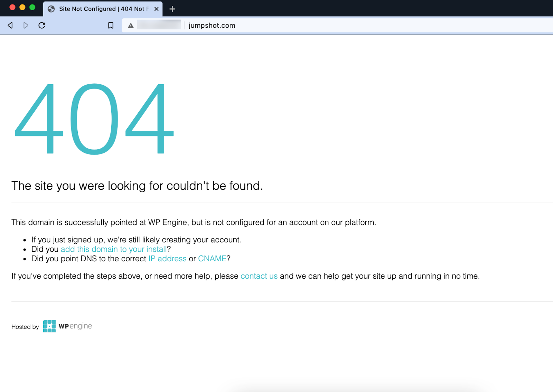Image resolution: width=553 pixels, height=392 pixels.
Task: Click the browser back arrow
Action: 10,25
